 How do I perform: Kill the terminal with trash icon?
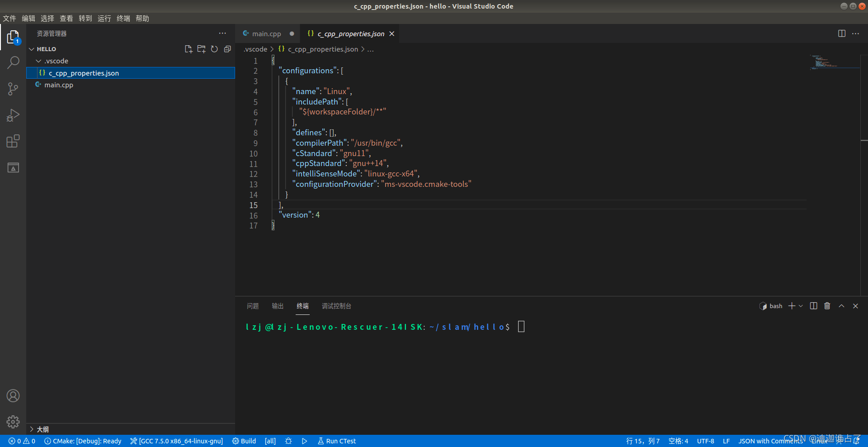(827, 306)
